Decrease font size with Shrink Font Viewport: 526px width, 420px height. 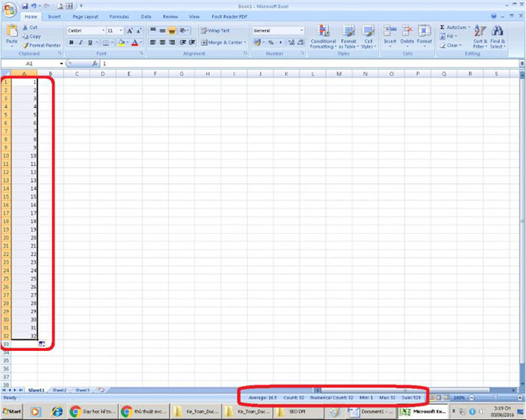pos(139,31)
